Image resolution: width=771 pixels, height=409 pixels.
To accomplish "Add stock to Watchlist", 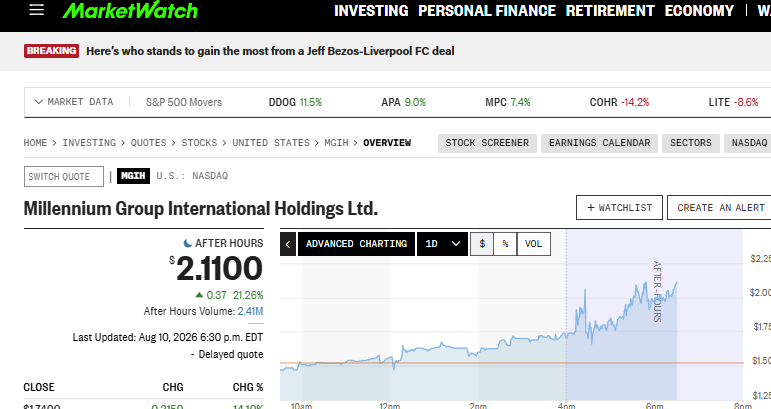I will (x=620, y=207).
